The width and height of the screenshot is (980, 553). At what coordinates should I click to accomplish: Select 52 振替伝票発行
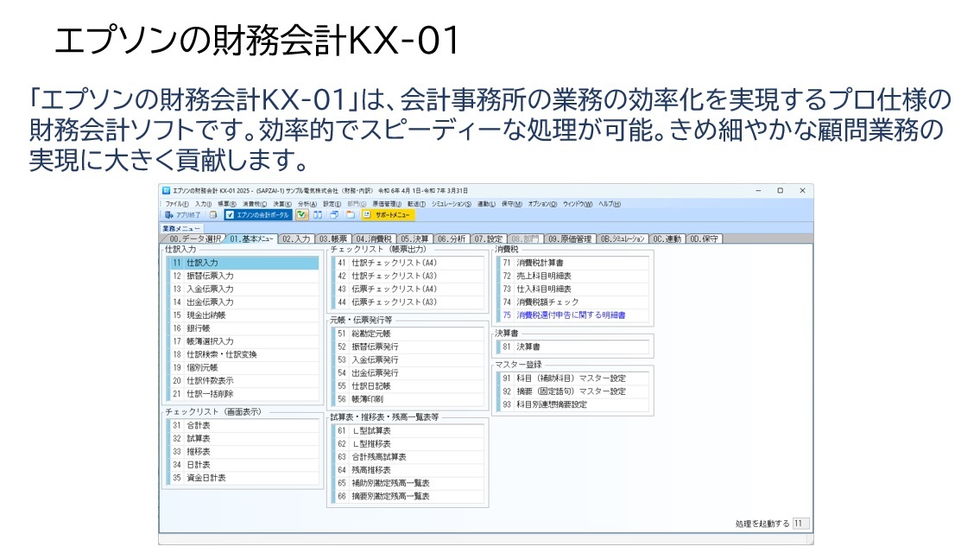pos(408,346)
